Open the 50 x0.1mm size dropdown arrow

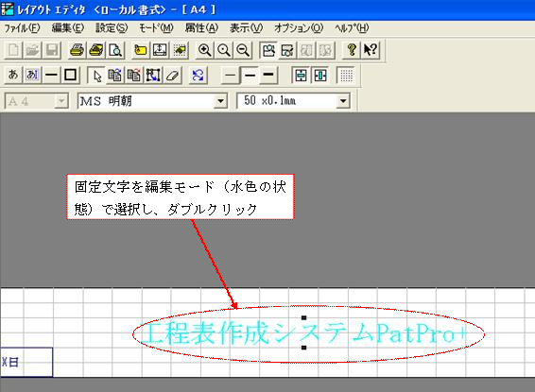click(x=343, y=101)
